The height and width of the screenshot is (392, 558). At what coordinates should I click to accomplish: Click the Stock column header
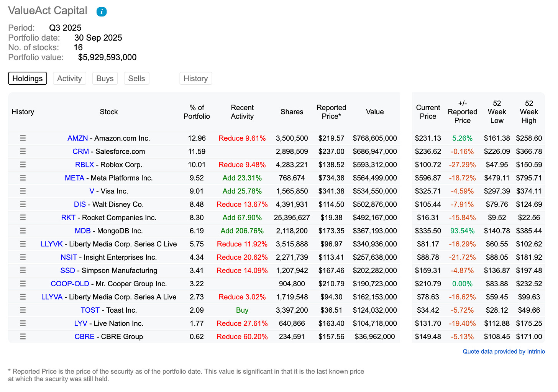[x=109, y=112]
